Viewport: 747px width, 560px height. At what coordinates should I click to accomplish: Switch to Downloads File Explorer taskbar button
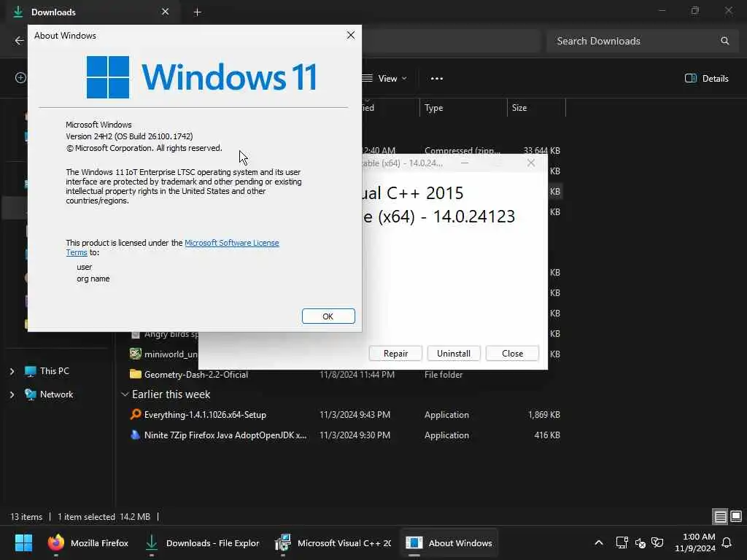(x=203, y=542)
